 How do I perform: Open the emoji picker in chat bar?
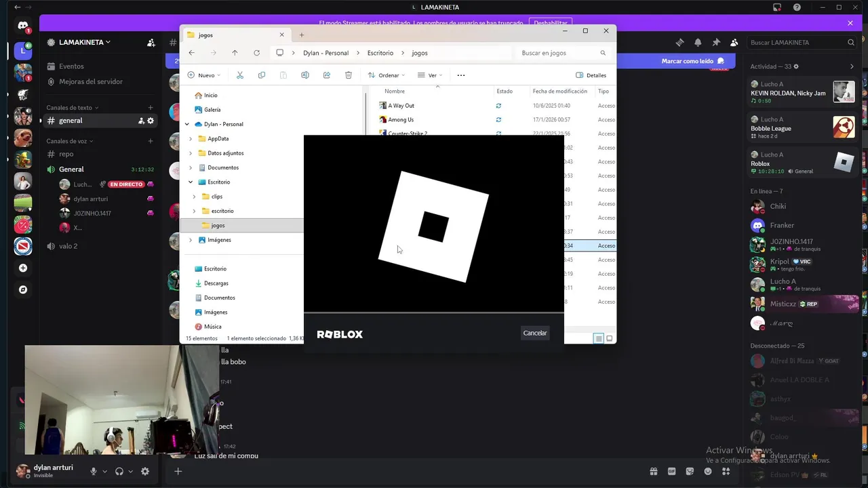[x=708, y=471]
